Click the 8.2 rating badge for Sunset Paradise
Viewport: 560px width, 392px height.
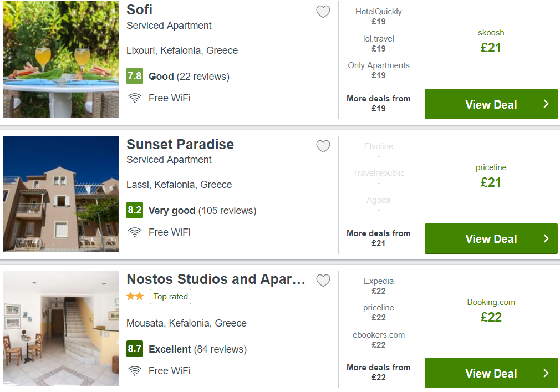(x=135, y=210)
